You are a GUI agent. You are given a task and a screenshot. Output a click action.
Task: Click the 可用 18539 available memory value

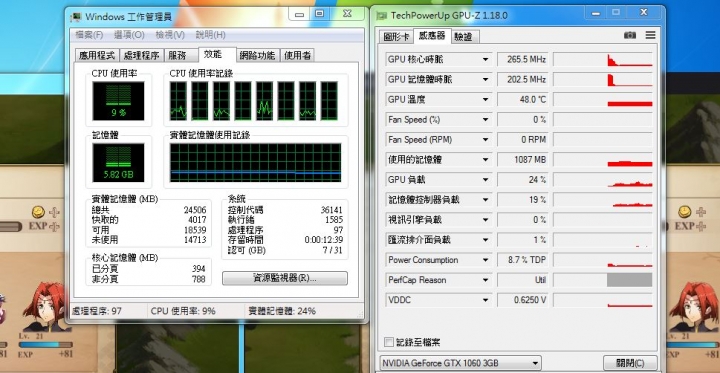(x=195, y=230)
